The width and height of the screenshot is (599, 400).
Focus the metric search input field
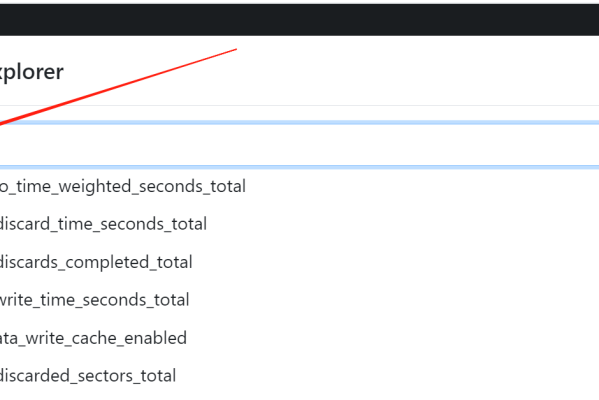point(300,145)
